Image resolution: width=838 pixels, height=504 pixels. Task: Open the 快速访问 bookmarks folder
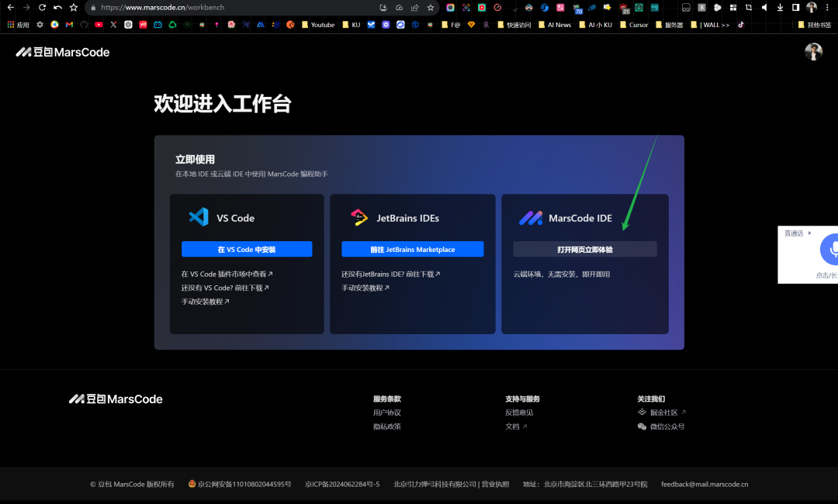point(514,25)
